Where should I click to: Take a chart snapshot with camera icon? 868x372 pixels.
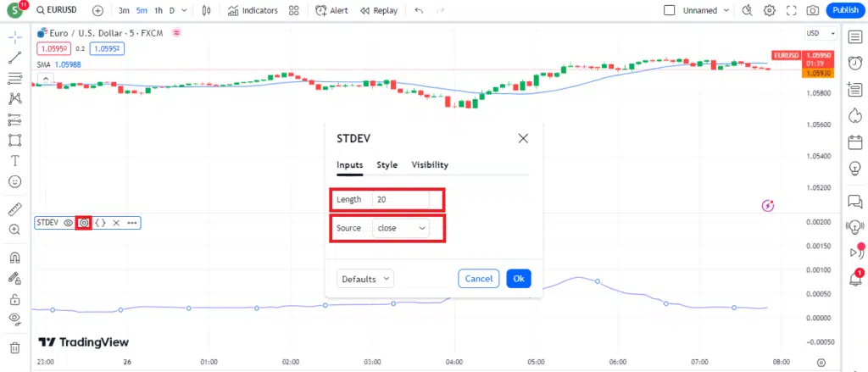pos(813,10)
